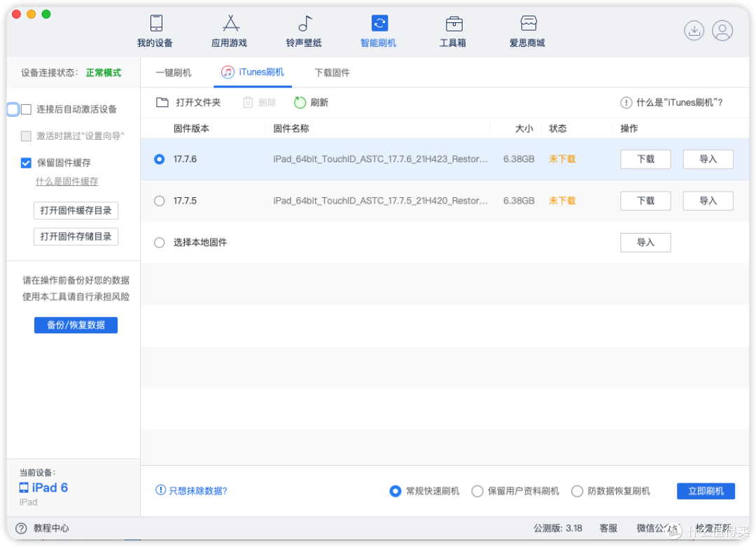Open the download manager icon
Screen dimensions: 756x547
[694, 30]
